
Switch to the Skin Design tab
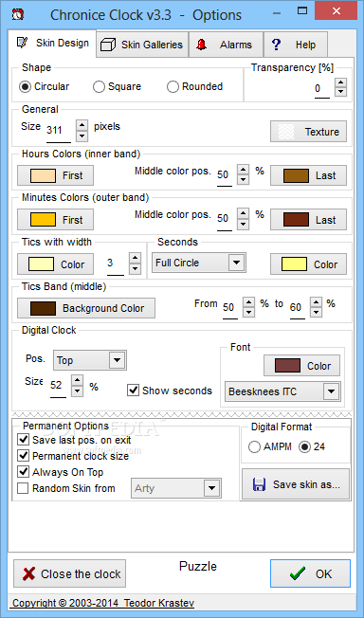point(52,44)
